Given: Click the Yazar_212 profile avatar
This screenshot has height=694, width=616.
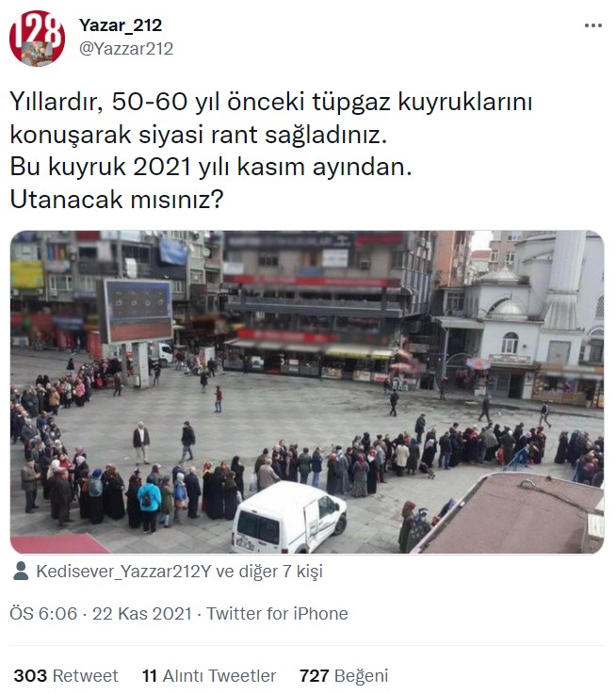Looking at the screenshot, I should coord(37,39).
